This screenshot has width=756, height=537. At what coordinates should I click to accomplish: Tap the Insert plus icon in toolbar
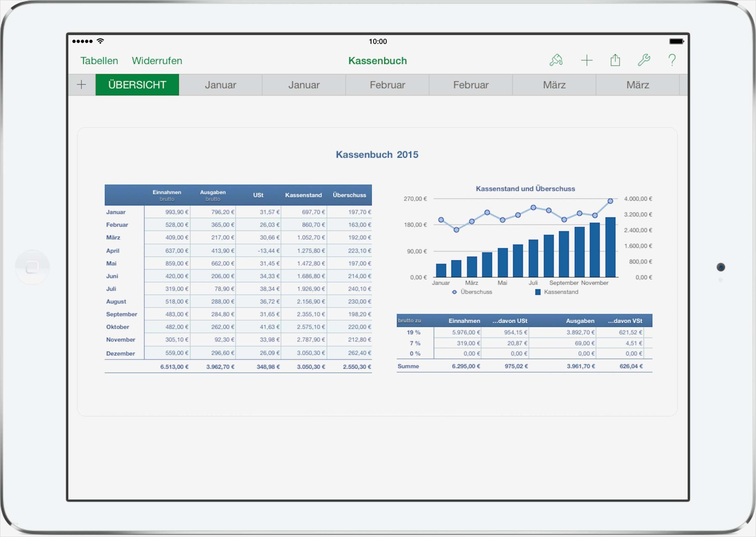tap(586, 60)
